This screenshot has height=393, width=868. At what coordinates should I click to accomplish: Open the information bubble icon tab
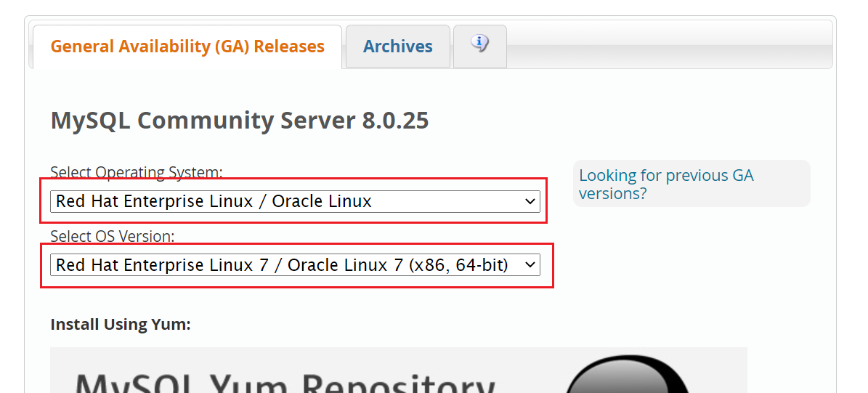(479, 46)
